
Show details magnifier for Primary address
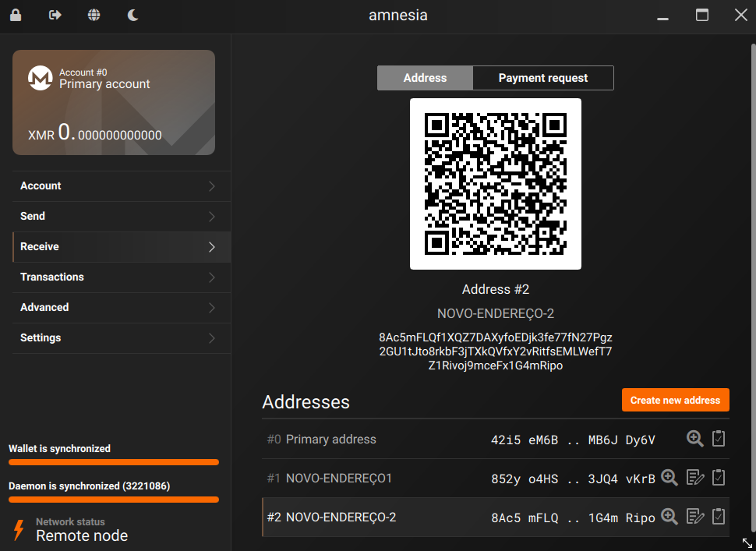694,439
